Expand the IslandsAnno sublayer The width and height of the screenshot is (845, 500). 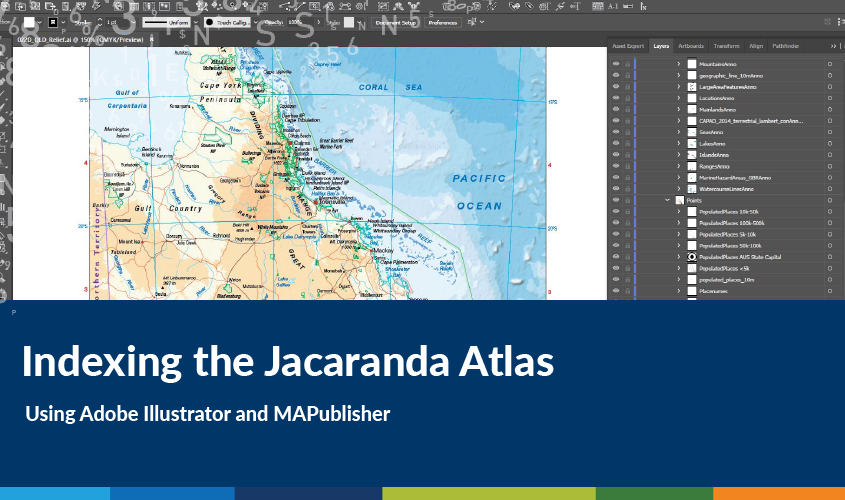[679, 155]
